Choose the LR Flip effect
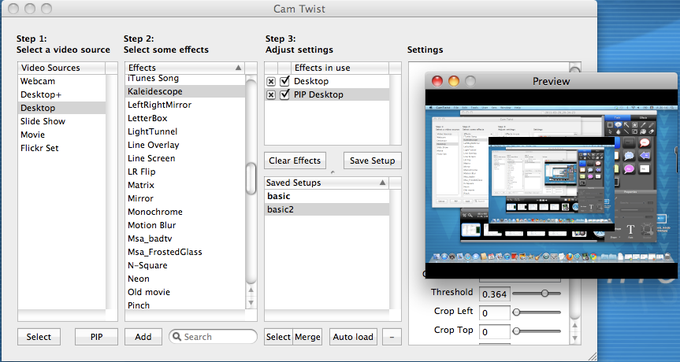Viewport: 680px width, 362px height. [x=185, y=172]
